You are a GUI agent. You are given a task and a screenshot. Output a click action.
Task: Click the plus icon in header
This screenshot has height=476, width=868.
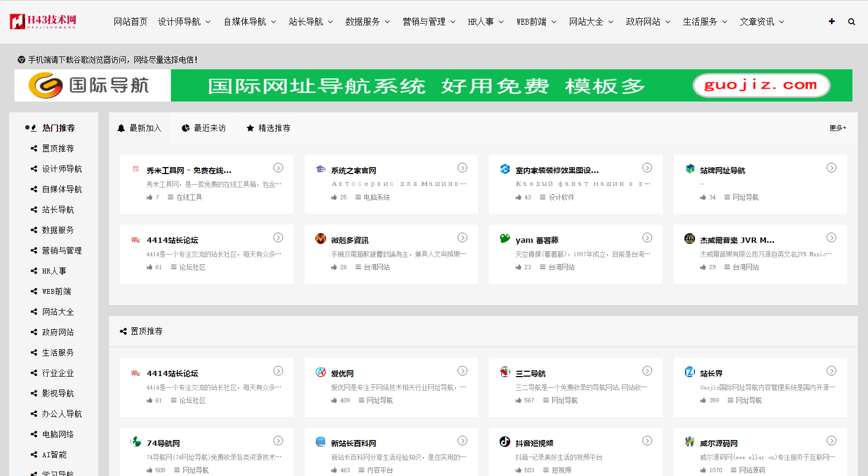coord(831,21)
